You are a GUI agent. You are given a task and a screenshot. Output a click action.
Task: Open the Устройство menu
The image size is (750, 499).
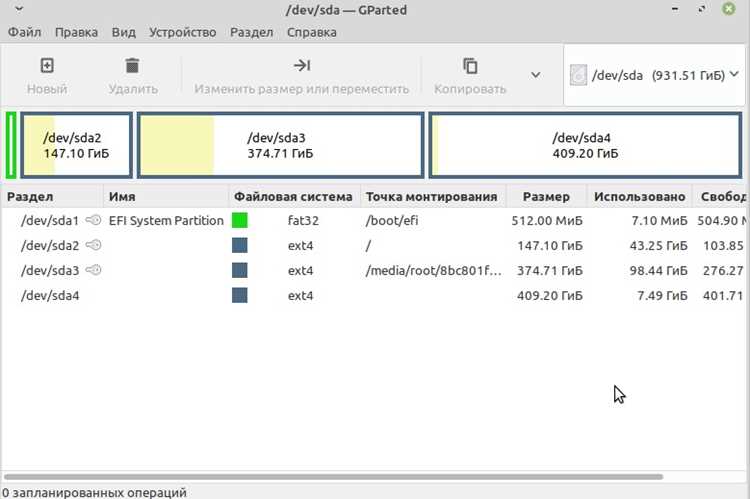coord(183,32)
